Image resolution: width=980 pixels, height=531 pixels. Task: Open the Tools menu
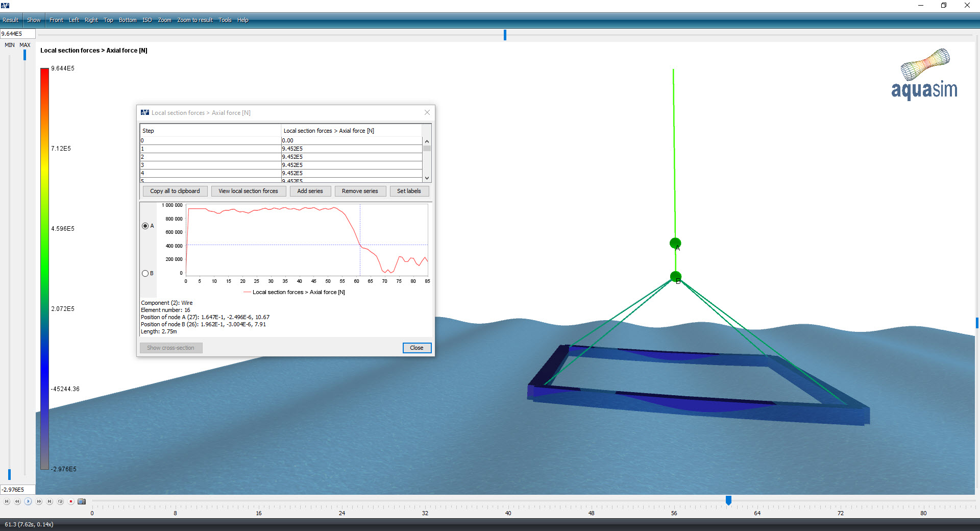pyautogui.click(x=225, y=20)
